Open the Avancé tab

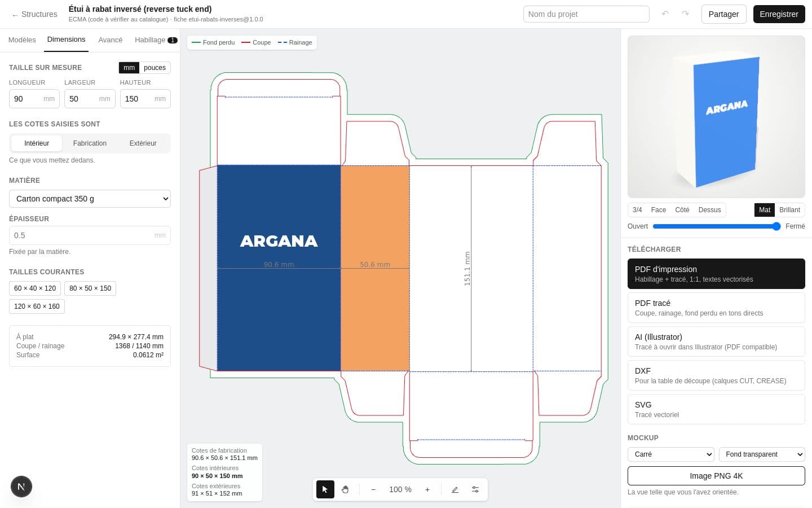pos(111,40)
